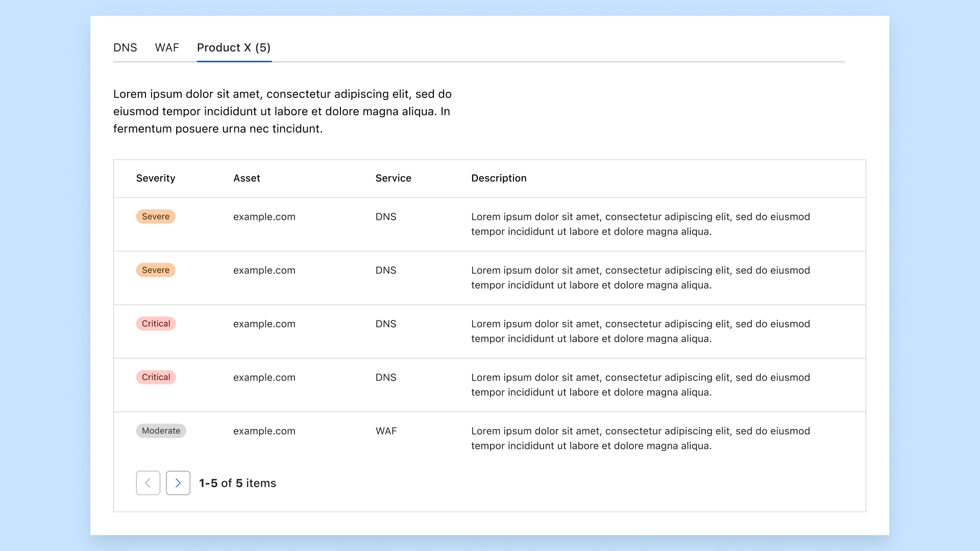The height and width of the screenshot is (551, 980).
Task: Go to the next page arrow
Action: click(178, 483)
